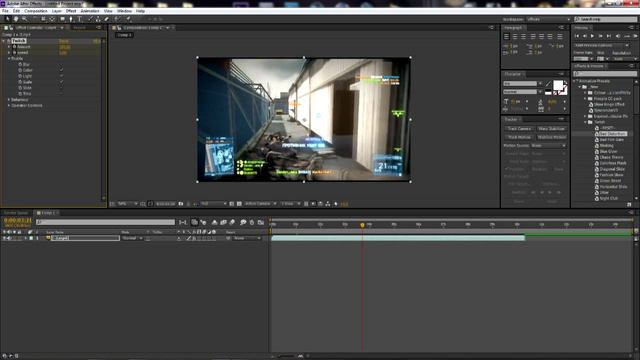
Task: Expand the Amount property
Action: [x=9, y=47]
